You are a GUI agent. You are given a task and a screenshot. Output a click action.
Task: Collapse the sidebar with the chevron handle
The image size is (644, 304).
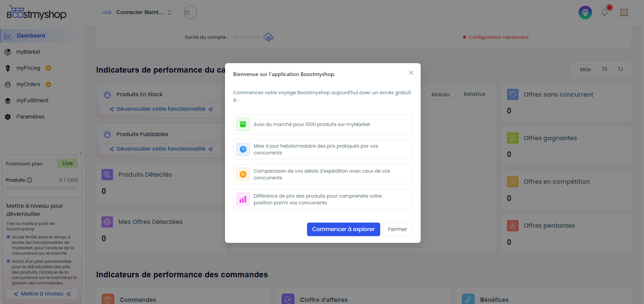81,153
